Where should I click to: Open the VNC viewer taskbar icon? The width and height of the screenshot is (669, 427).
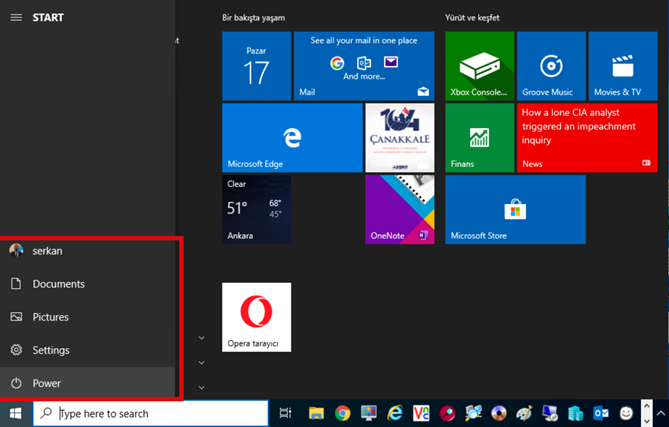click(x=421, y=413)
